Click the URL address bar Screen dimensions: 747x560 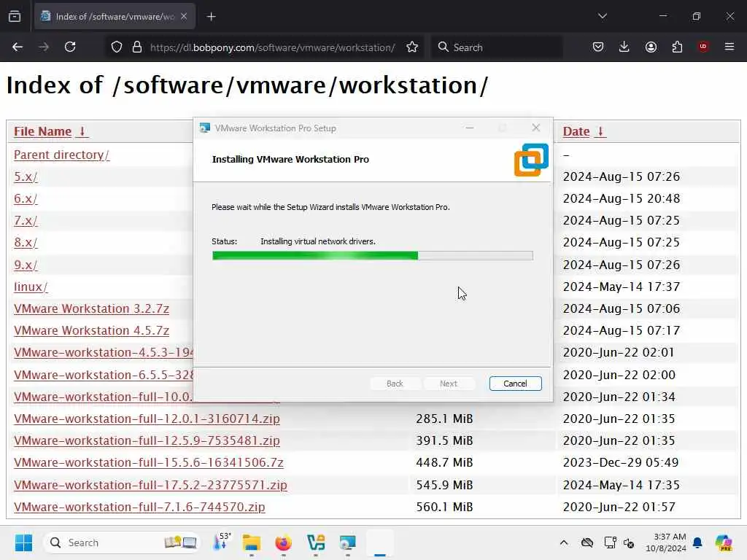point(272,47)
